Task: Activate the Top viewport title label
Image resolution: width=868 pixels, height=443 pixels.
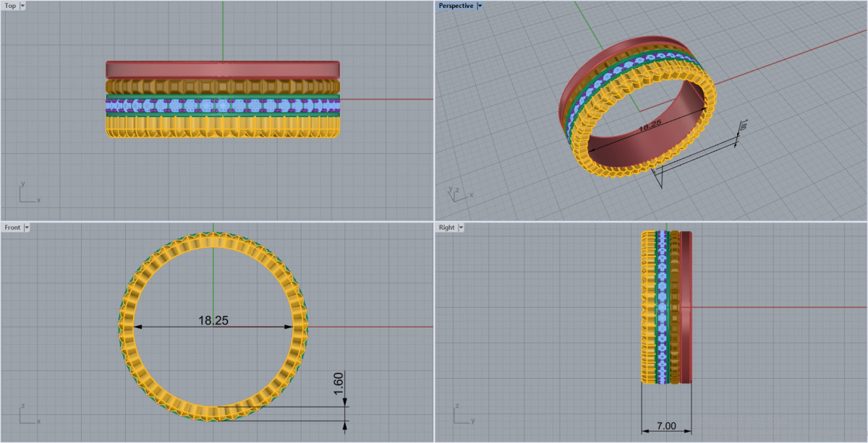Action: point(10,6)
